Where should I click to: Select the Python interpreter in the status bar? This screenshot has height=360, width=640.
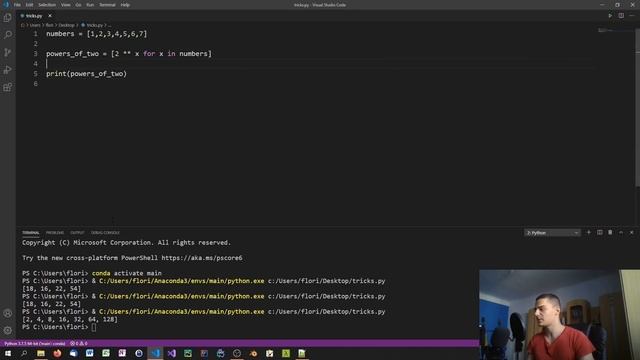tap(35, 344)
